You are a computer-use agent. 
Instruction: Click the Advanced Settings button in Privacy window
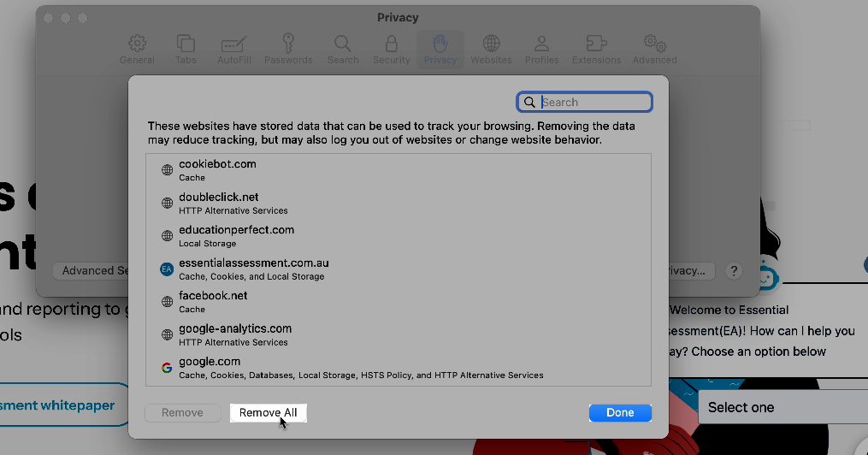click(x=92, y=270)
